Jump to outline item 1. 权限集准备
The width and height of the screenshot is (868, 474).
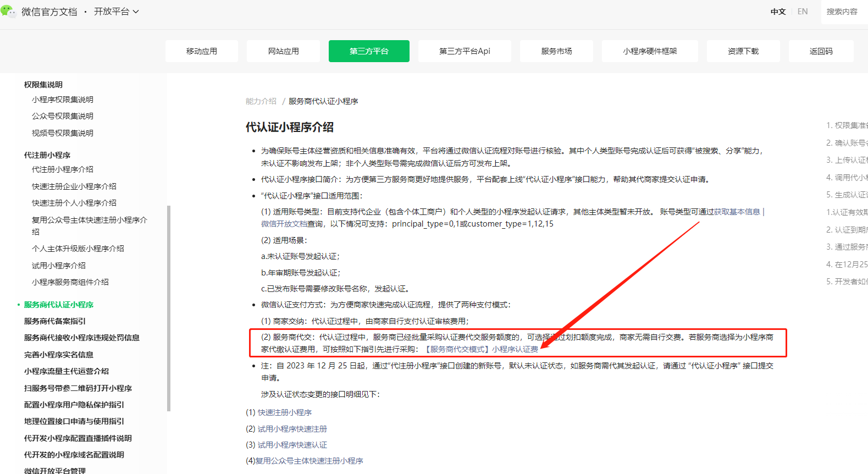pyautogui.click(x=847, y=125)
